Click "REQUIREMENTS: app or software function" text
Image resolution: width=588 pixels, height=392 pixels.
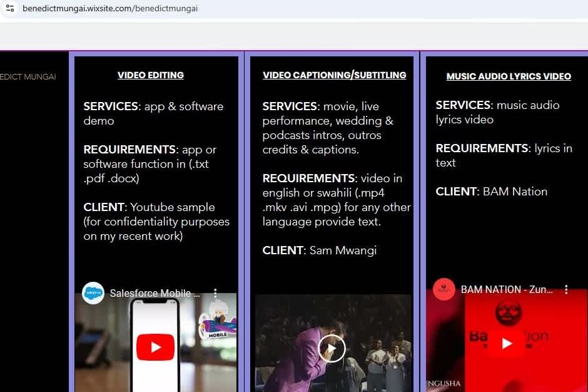150,157
